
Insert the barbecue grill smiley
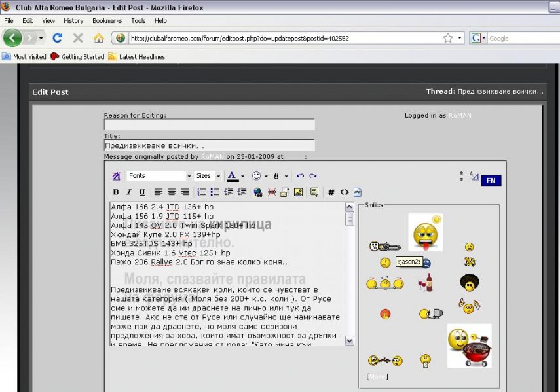469,346
